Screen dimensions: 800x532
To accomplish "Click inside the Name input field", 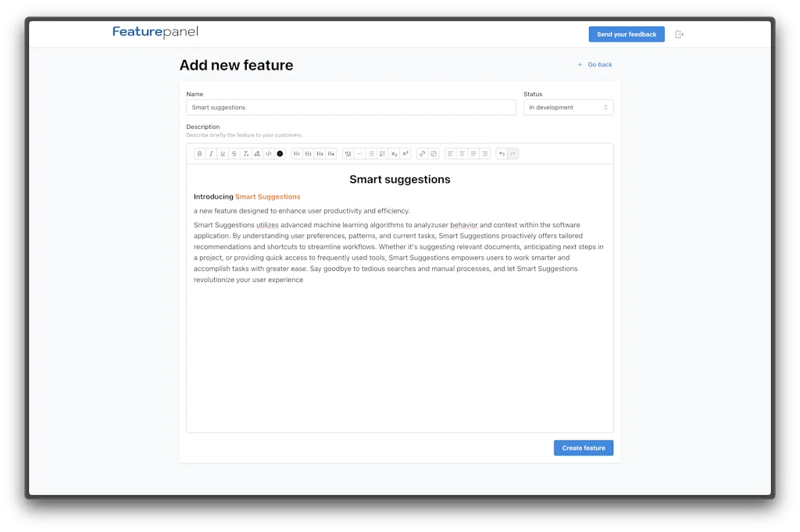I will tap(350, 107).
